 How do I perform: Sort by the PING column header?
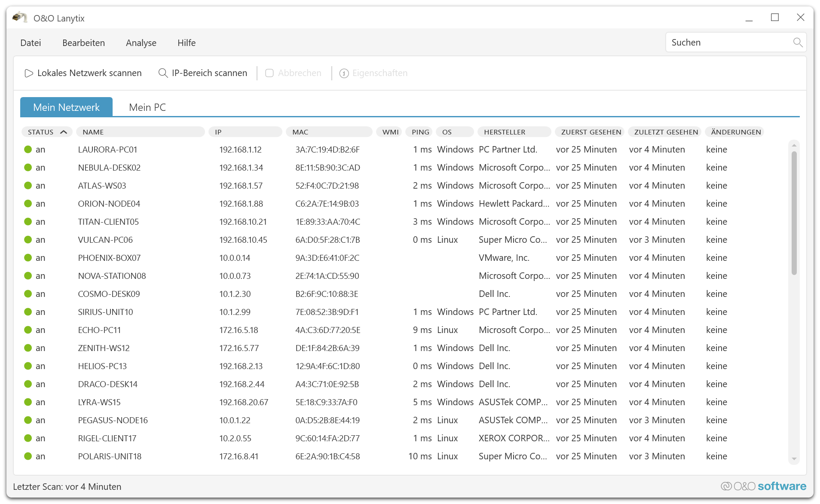tap(420, 132)
